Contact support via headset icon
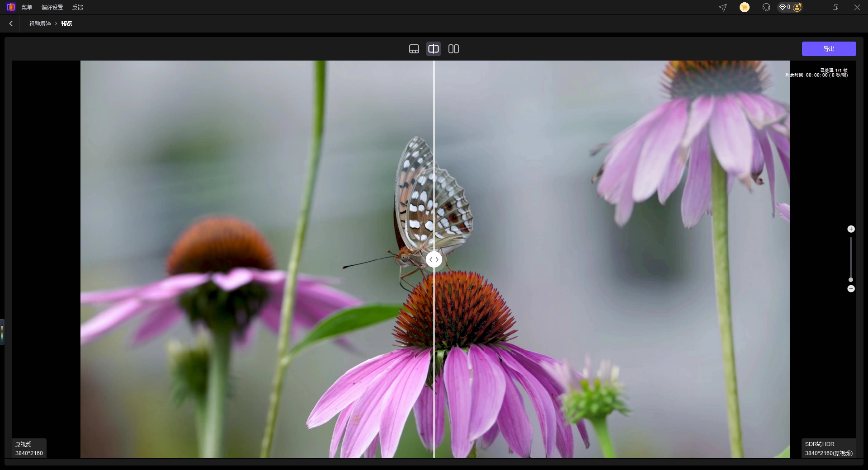Viewport: 868px width, 470px height. (x=766, y=7)
